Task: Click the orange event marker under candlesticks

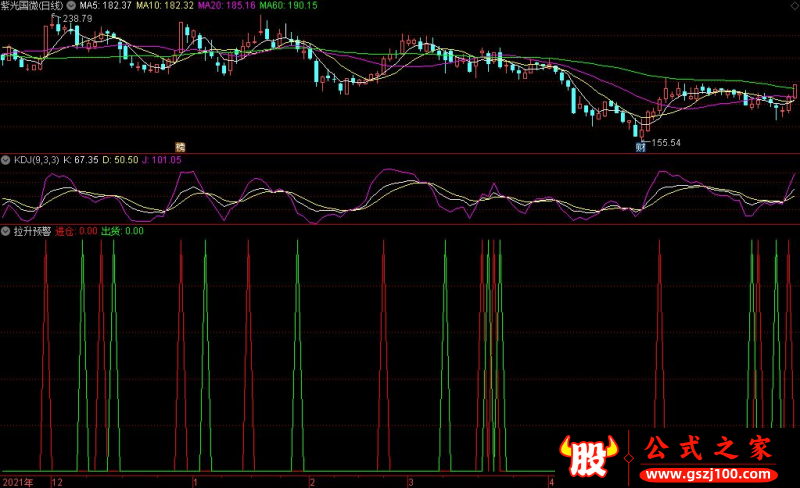Action: tap(180, 147)
